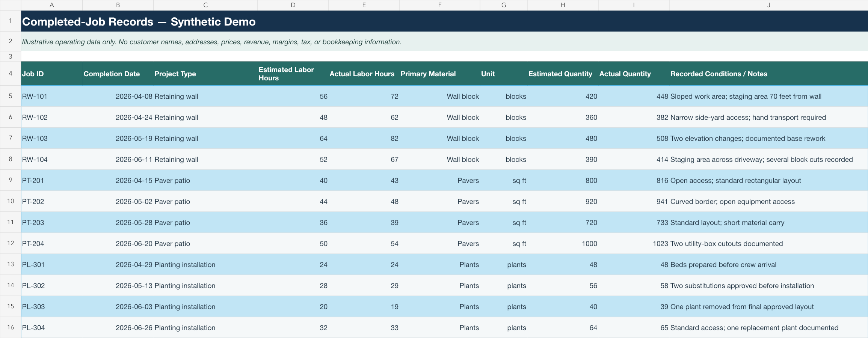868x338 pixels.
Task: Select column A header
Action: pyautogui.click(x=52, y=5)
